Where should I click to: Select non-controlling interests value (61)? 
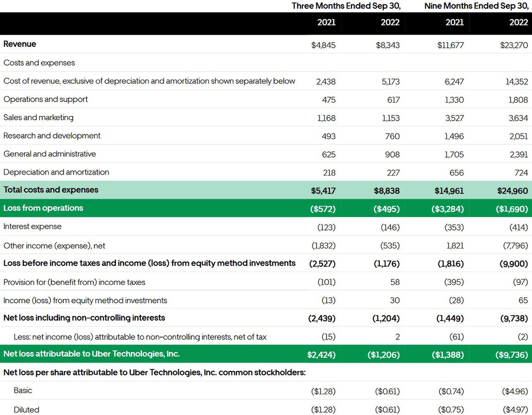457,337
